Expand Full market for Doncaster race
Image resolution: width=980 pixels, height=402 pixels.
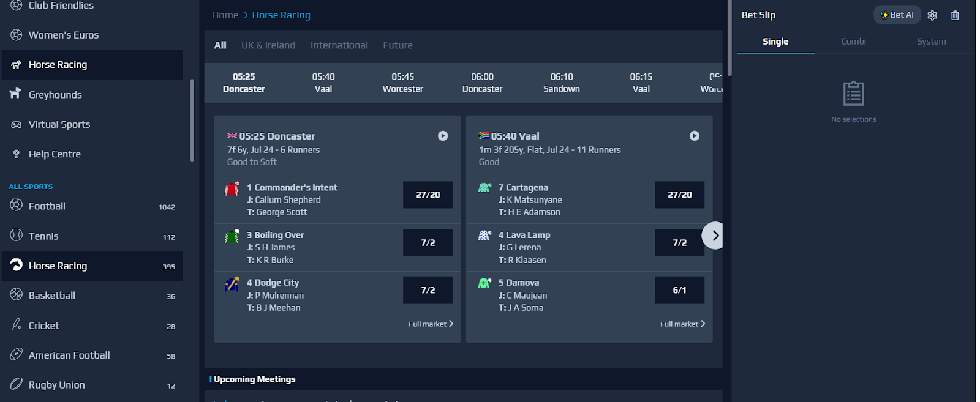431,324
